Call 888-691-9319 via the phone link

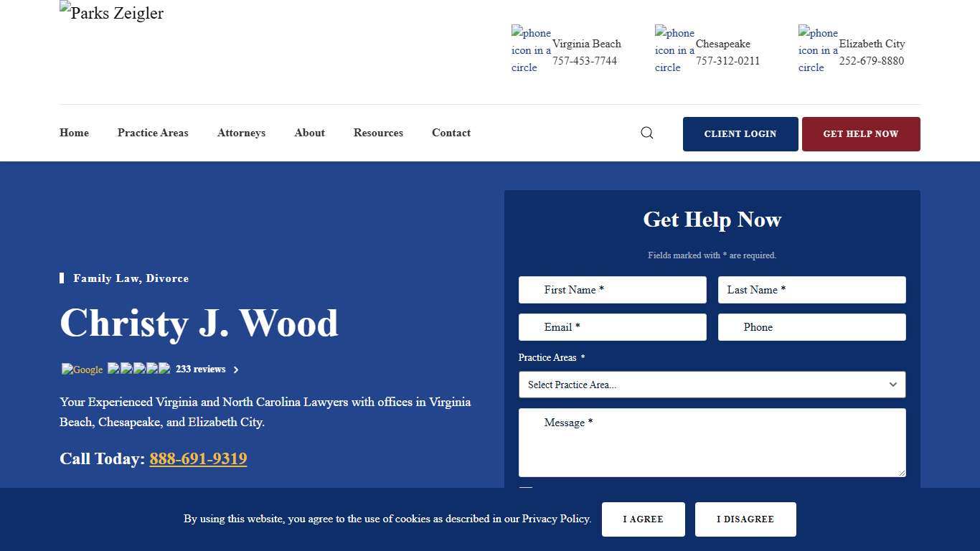click(x=198, y=458)
